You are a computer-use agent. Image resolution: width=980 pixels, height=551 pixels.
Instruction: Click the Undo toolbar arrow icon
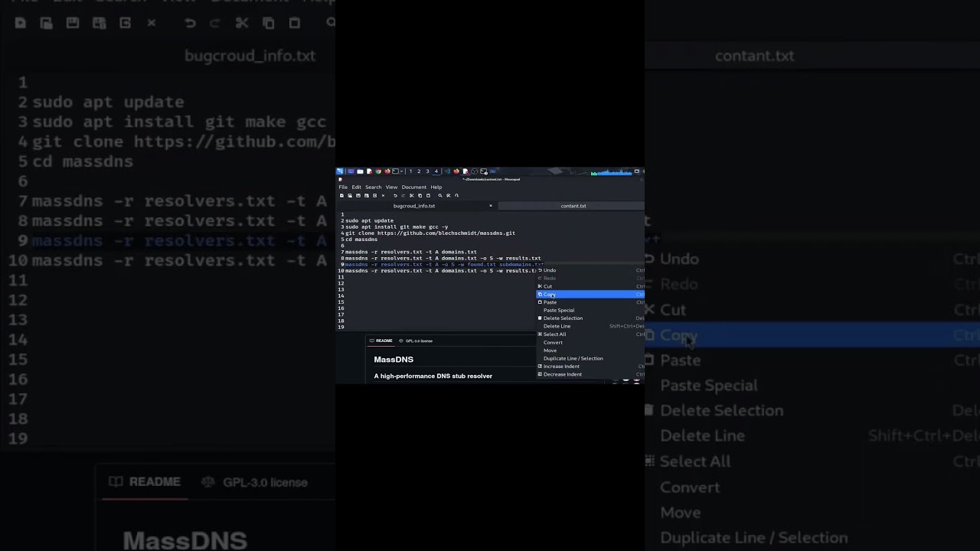pyautogui.click(x=395, y=196)
